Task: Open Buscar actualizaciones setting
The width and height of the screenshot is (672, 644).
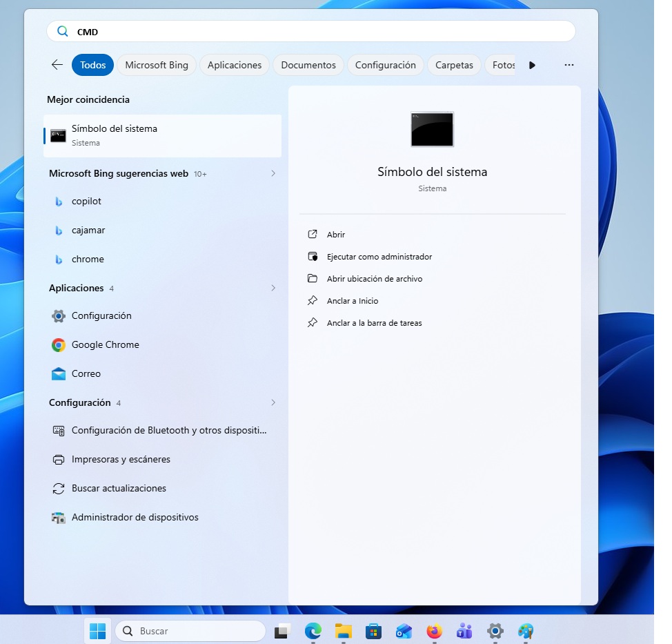Action: (162, 489)
